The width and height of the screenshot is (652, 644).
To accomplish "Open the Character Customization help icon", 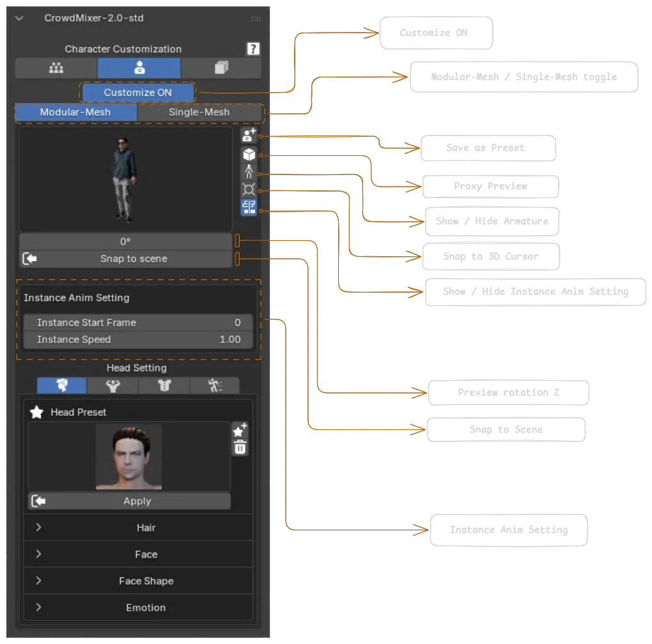I will coord(253,49).
